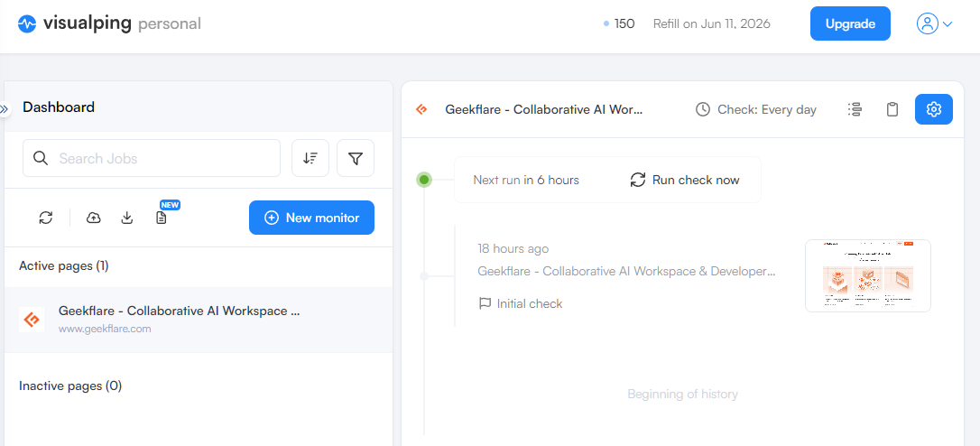Open the Geekflare page snapshot thumbnail
Screen dimensions: 980x446
pos(868,275)
